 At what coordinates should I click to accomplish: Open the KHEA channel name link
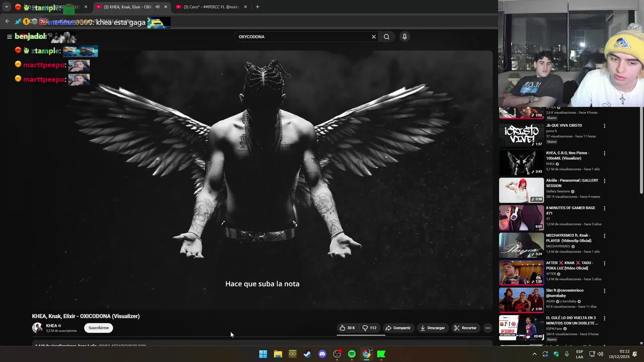pyautogui.click(x=51, y=326)
